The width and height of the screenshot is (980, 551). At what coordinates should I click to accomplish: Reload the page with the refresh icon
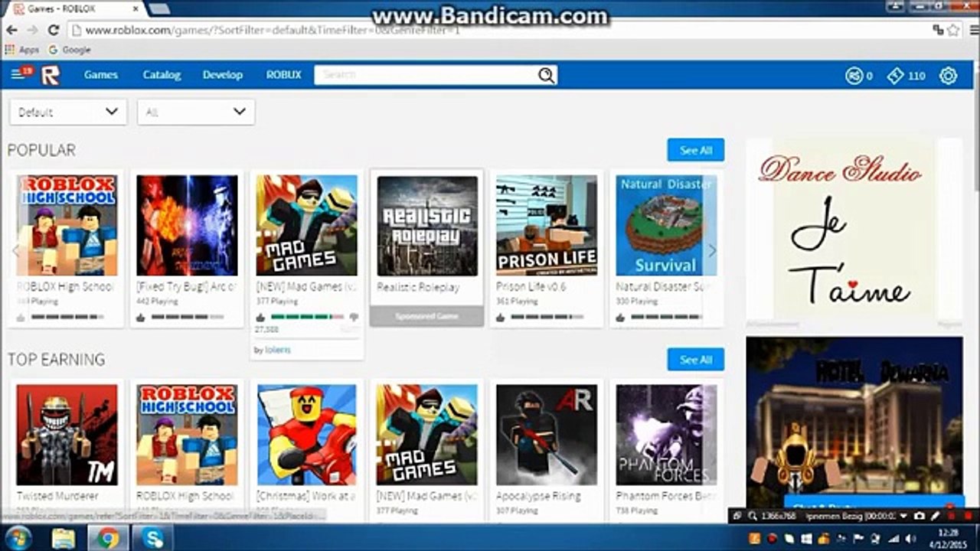click(53, 30)
